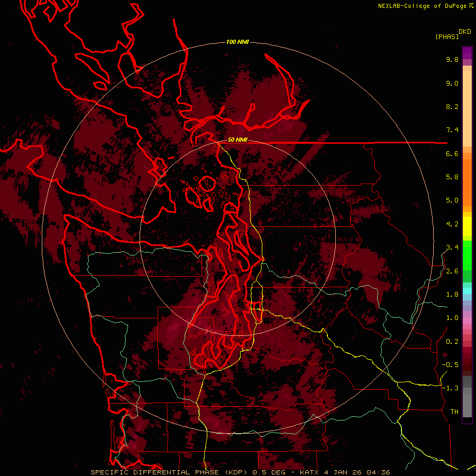Click the 4.2 scale value
This screenshot has height=476, width=476.
coord(452,224)
